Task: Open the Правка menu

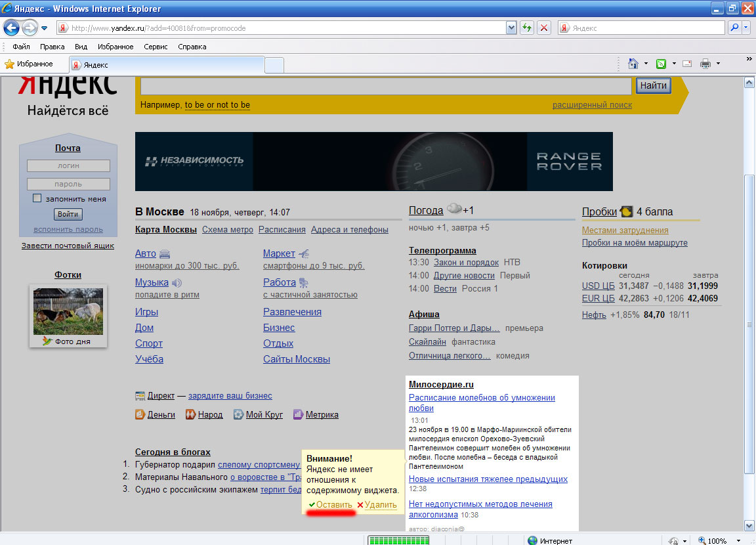Action: point(52,47)
